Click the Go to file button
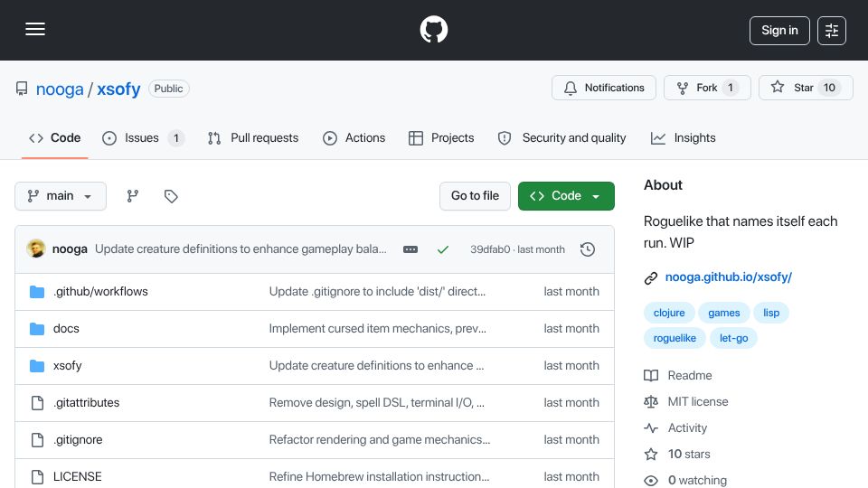This screenshot has width=868, height=488. pos(475,196)
